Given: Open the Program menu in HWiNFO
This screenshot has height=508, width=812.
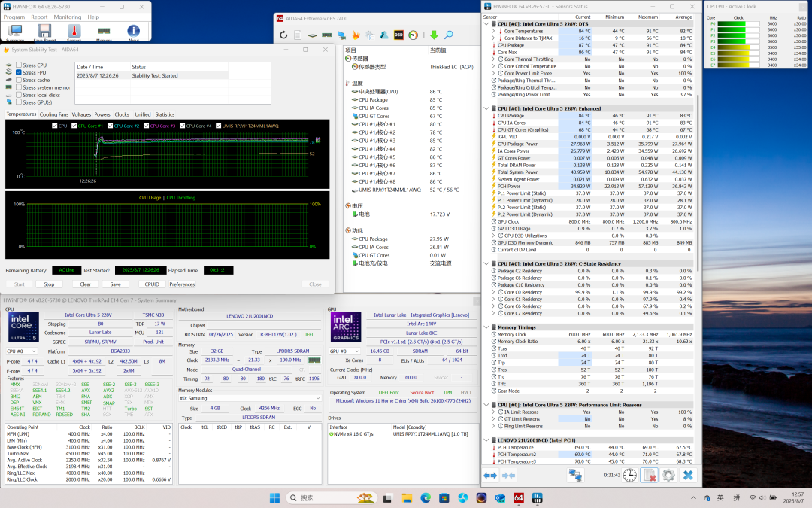Looking at the screenshot, I should click(x=14, y=17).
